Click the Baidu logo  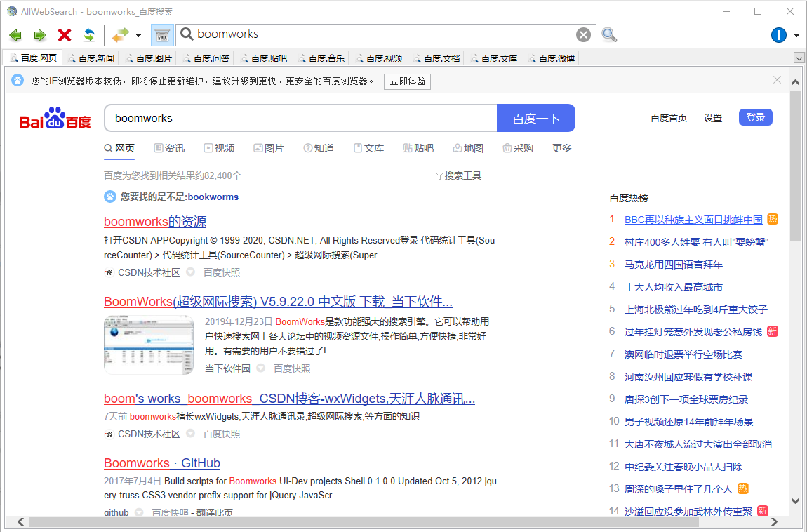coord(55,118)
